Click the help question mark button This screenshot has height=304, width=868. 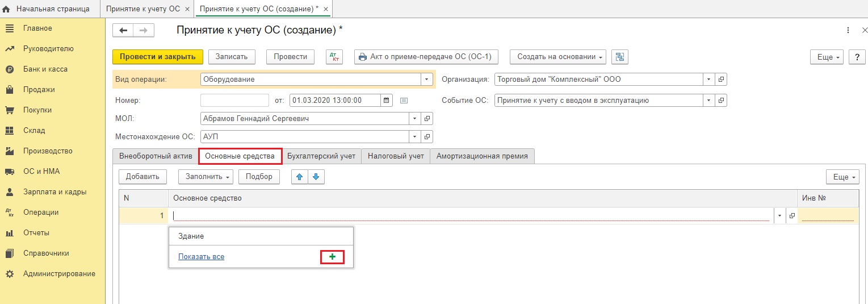pyautogui.click(x=856, y=57)
